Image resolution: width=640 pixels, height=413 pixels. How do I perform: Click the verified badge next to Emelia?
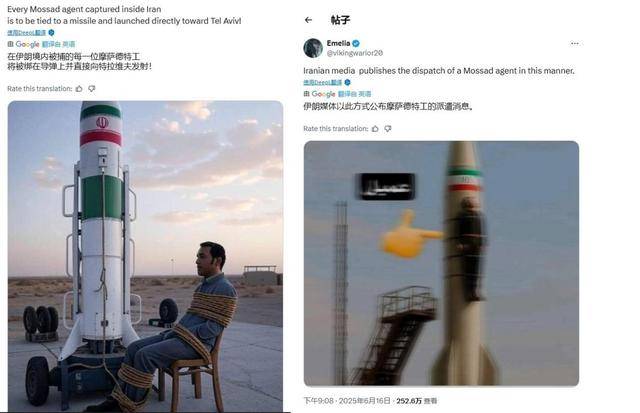(x=355, y=43)
